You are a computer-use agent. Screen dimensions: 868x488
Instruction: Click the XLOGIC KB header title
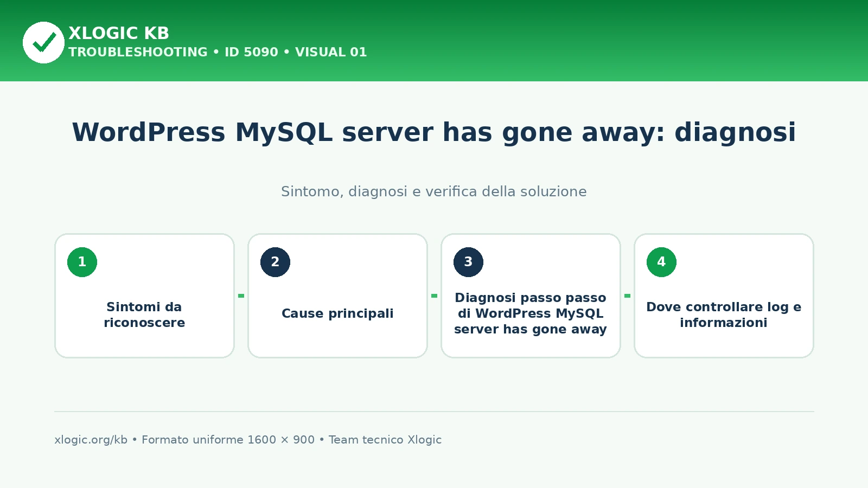[x=119, y=33]
